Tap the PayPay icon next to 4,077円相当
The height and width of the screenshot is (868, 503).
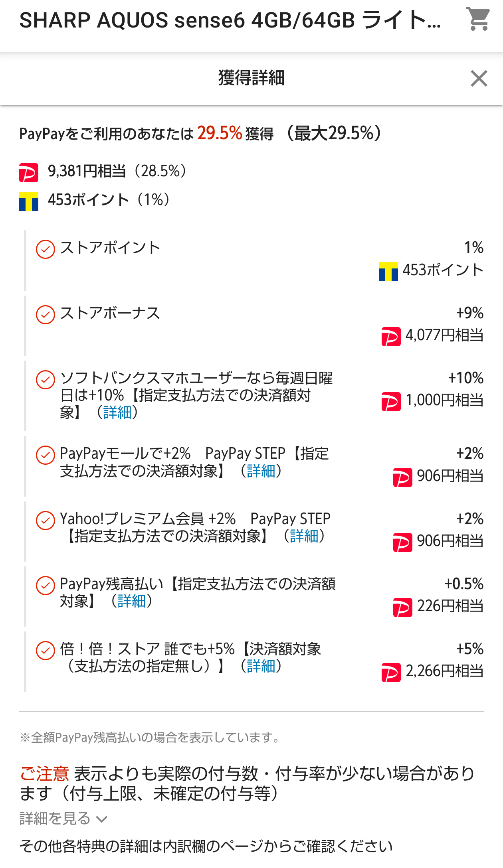coord(391,336)
